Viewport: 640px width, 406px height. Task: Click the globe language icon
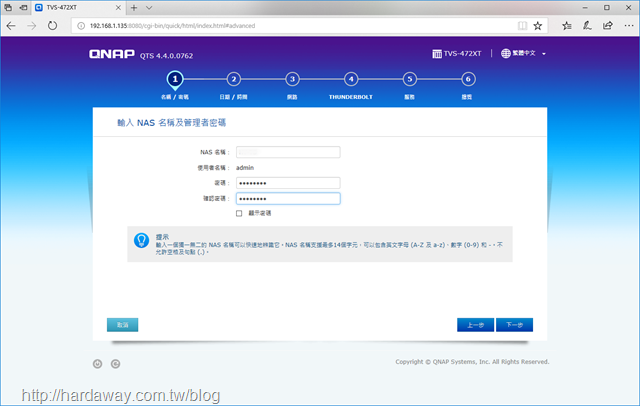[506, 53]
